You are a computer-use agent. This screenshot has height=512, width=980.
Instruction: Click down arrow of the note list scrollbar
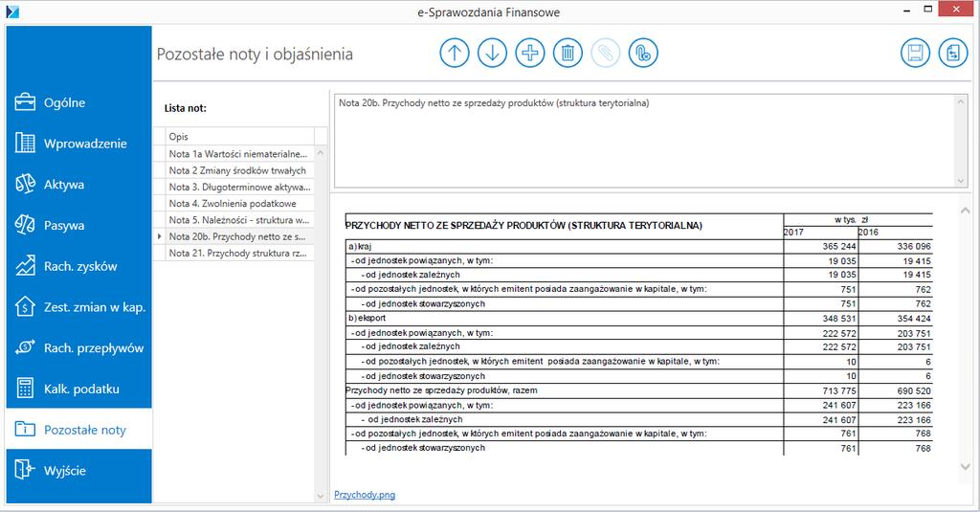pos(321,497)
